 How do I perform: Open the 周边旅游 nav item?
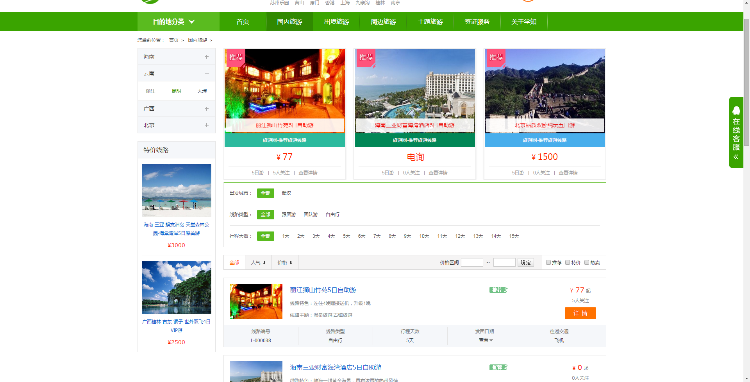coord(383,22)
